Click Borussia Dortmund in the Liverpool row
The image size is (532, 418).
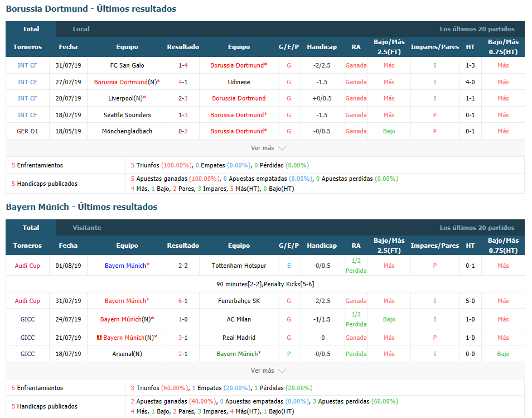click(239, 98)
